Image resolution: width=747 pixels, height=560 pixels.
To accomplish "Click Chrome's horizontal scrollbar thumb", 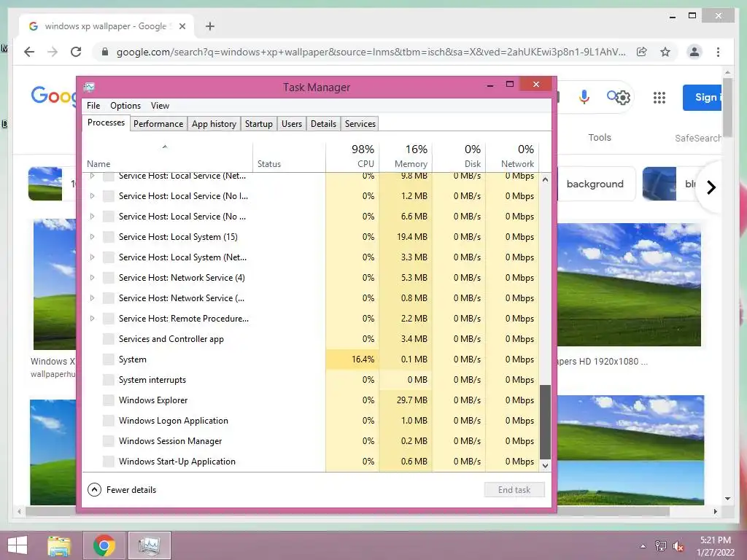I will click(348, 511).
